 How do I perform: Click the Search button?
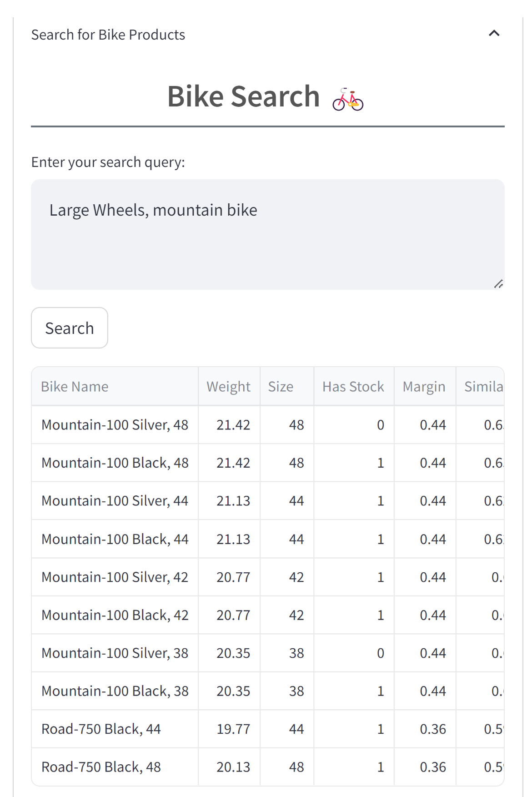click(x=70, y=328)
